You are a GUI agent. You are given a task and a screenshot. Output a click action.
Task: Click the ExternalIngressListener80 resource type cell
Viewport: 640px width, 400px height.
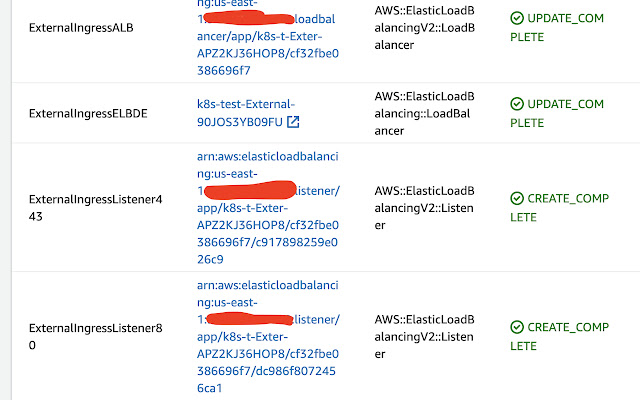click(x=431, y=336)
